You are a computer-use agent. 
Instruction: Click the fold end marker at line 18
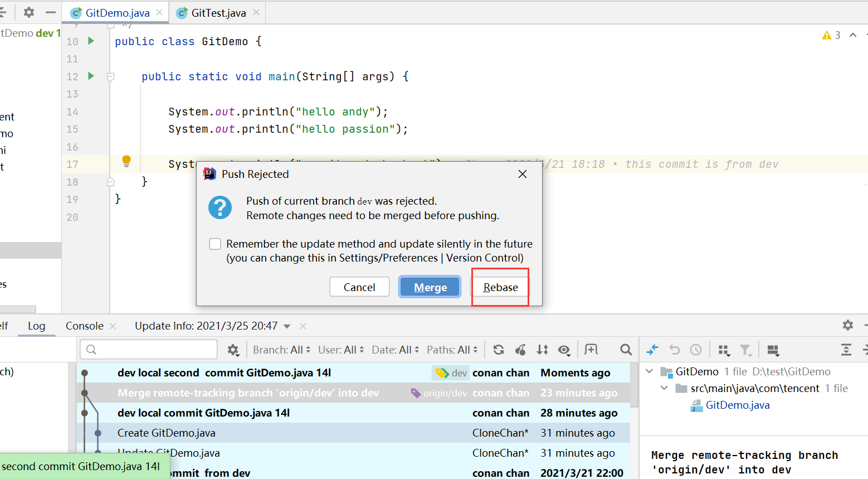110,182
